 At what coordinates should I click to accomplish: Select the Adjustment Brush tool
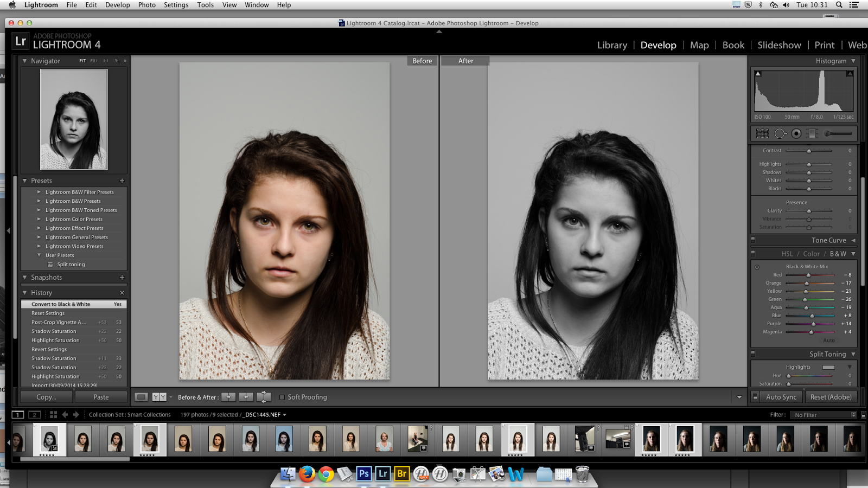(x=838, y=133)
